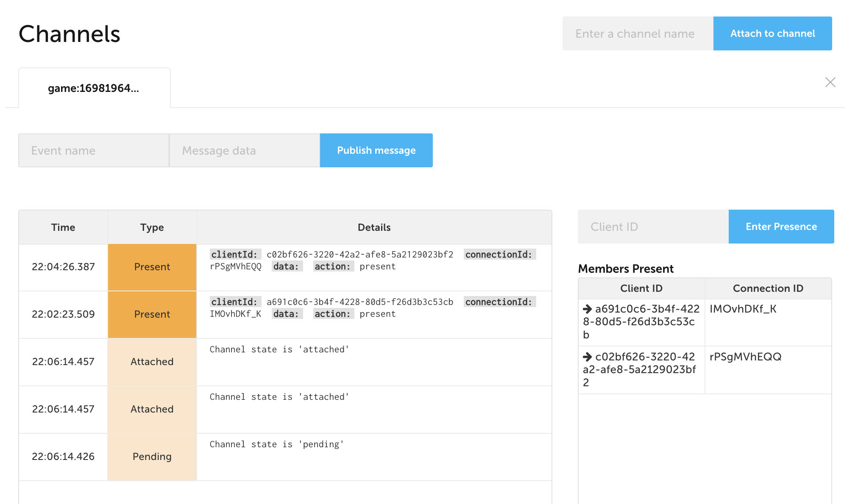Click "Channel state is 'pending'" text

click(x=277, y=444)
